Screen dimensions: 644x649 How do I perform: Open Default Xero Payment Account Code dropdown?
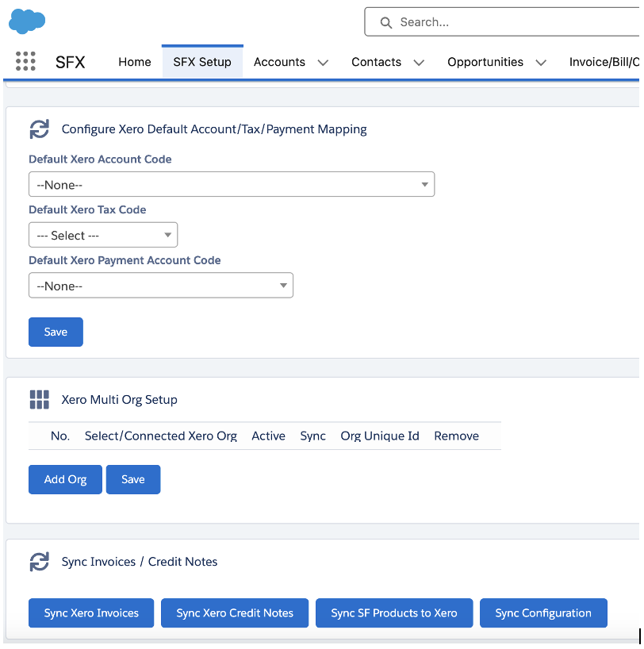[x=161, y=285]
